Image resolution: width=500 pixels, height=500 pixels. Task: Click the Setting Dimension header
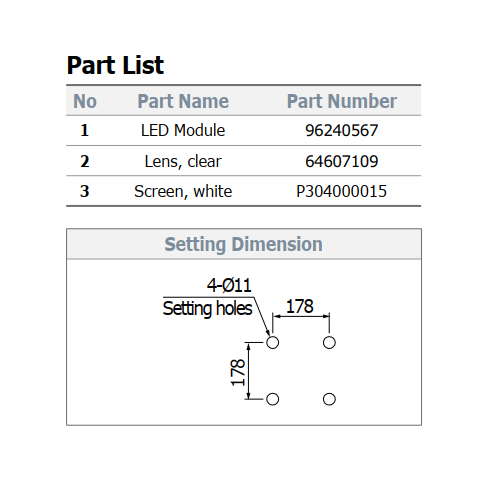244,244
